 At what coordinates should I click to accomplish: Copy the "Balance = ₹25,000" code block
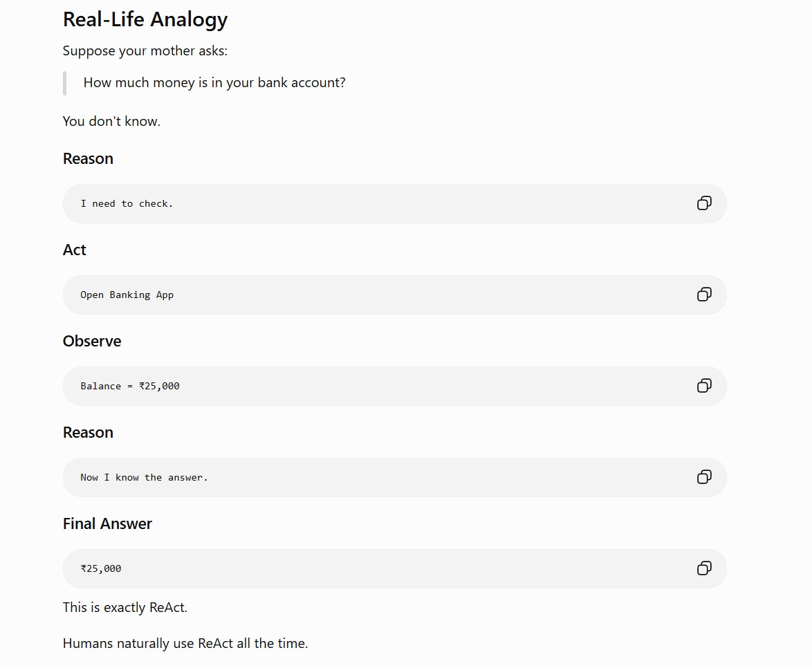[704, 385]
